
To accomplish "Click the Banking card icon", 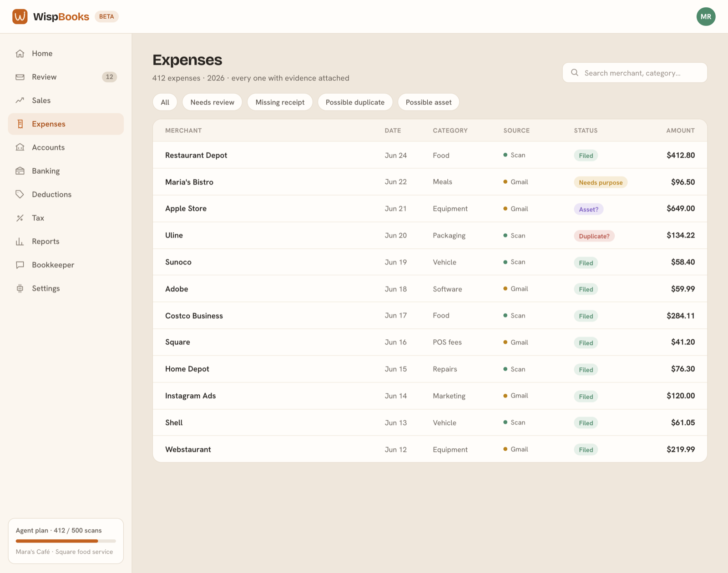I will (x=20, y=171).
